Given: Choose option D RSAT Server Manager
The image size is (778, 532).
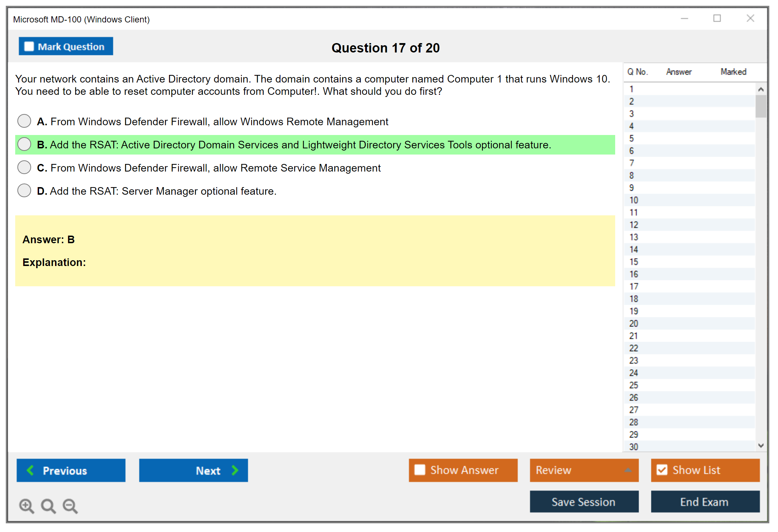Looking at the screenshot, I should pos(24,190).
